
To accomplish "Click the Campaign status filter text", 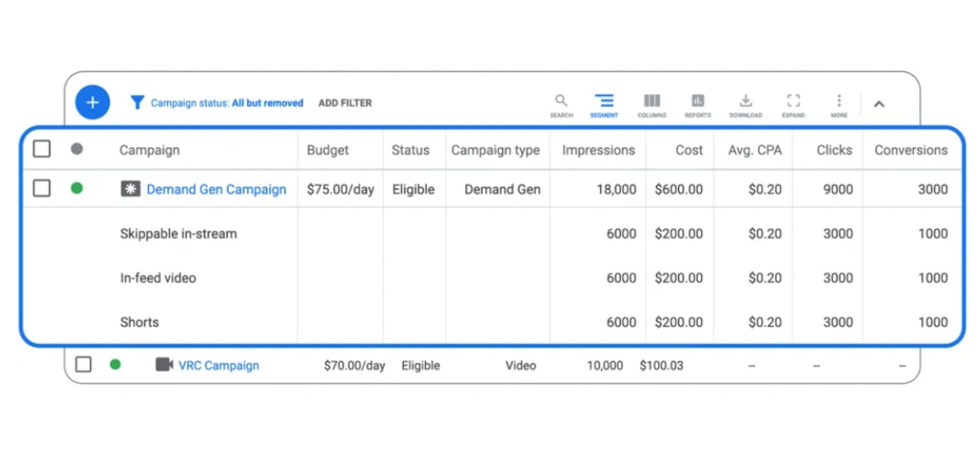I will tap(227, 103).
